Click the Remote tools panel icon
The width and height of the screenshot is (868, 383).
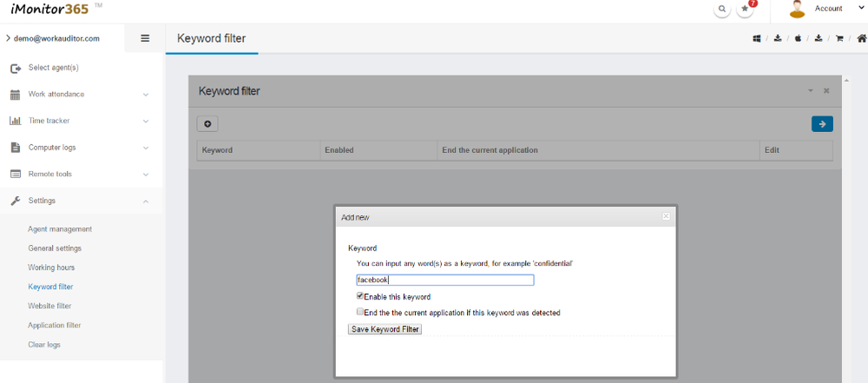point(16,174)
